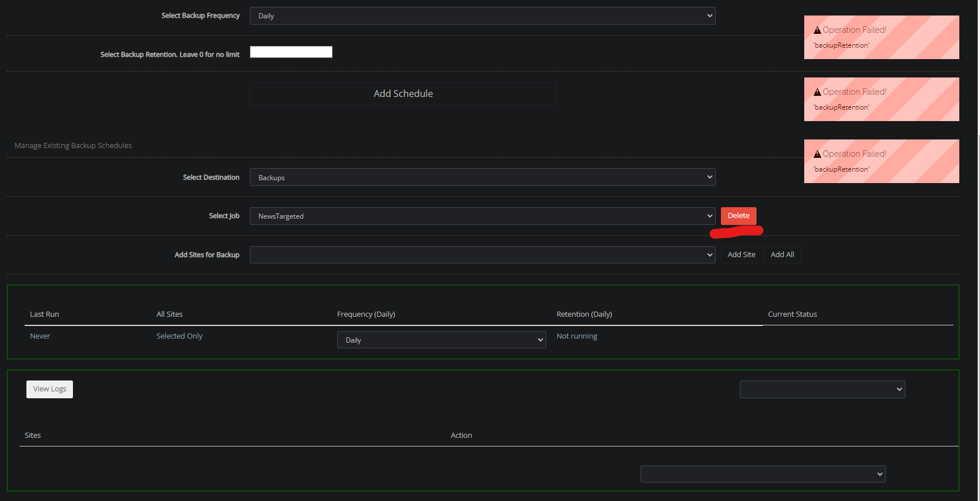Click the Manage Existing Backup Schedules heading

[x=73, y=146]
